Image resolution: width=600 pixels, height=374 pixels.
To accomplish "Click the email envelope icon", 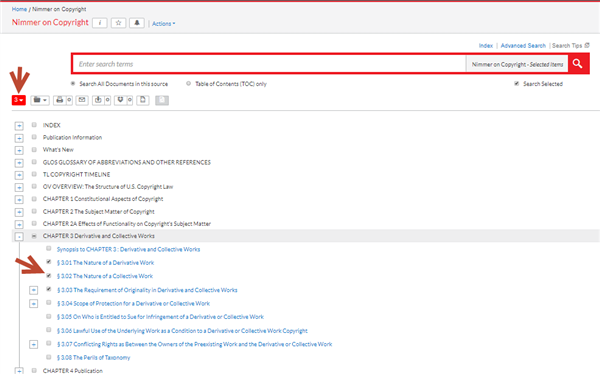I will click(82, 100).
